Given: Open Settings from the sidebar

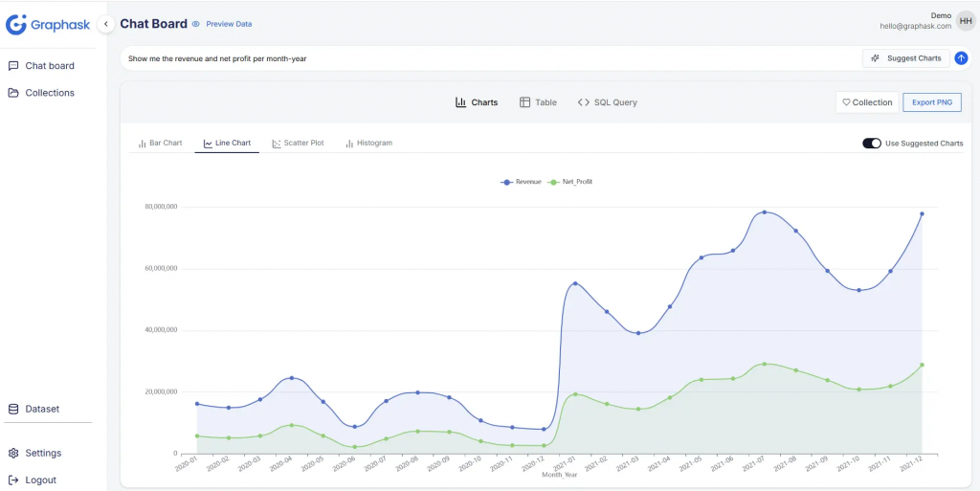Looking at the screenshot, I should [x=43, y=453].
